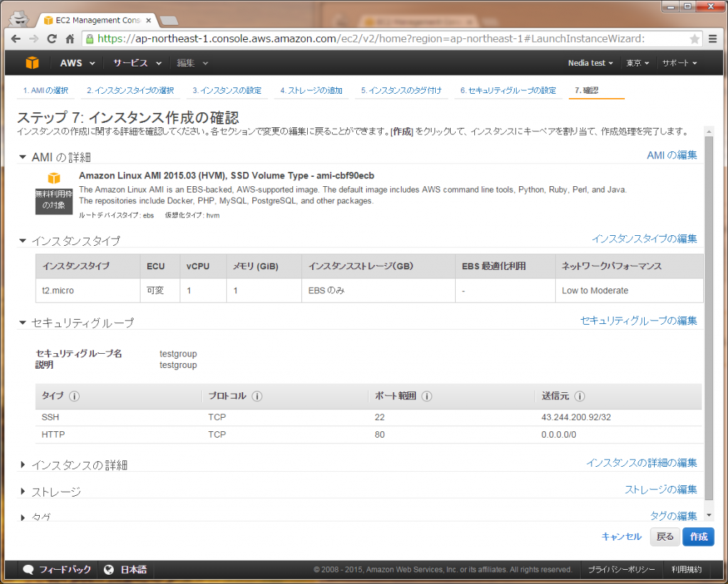Click the セキュリティグループの編集 link
This screenshot has width=728, height=584.
click(x=638, y=320)
